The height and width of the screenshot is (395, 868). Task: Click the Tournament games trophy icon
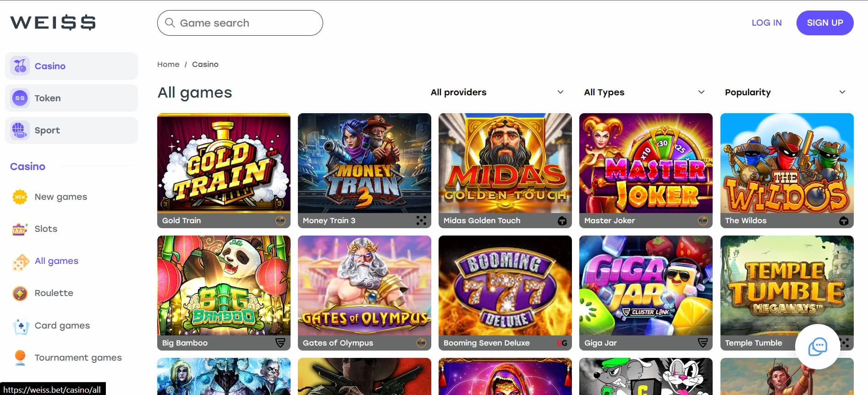pos(20,358)
